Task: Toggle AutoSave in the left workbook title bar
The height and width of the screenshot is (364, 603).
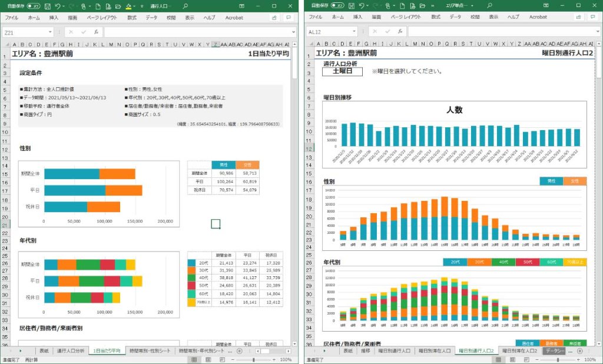Action: [x=34, y=6]
